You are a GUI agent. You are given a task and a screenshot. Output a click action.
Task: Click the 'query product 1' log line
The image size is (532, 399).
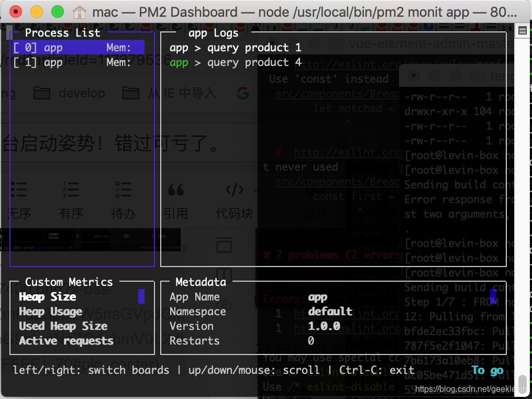pyautogui.click(x=236, y=48)
